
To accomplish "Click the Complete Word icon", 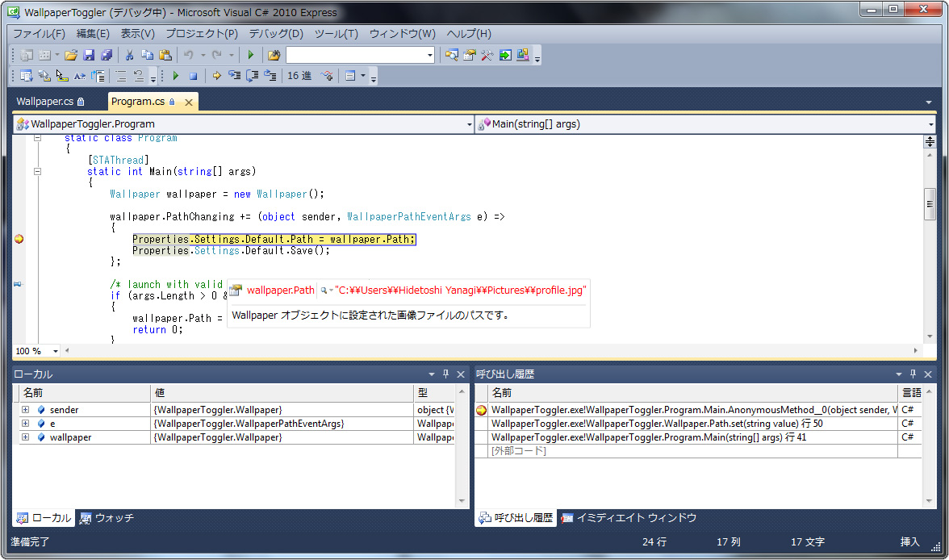I will tap(79, 76).
